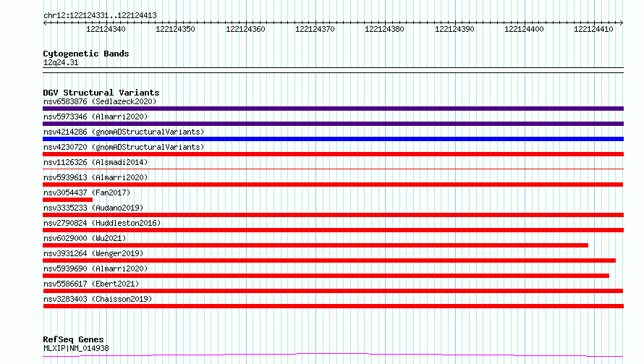
Task: Click ruler position 122124410
Action: coord(593,29)
